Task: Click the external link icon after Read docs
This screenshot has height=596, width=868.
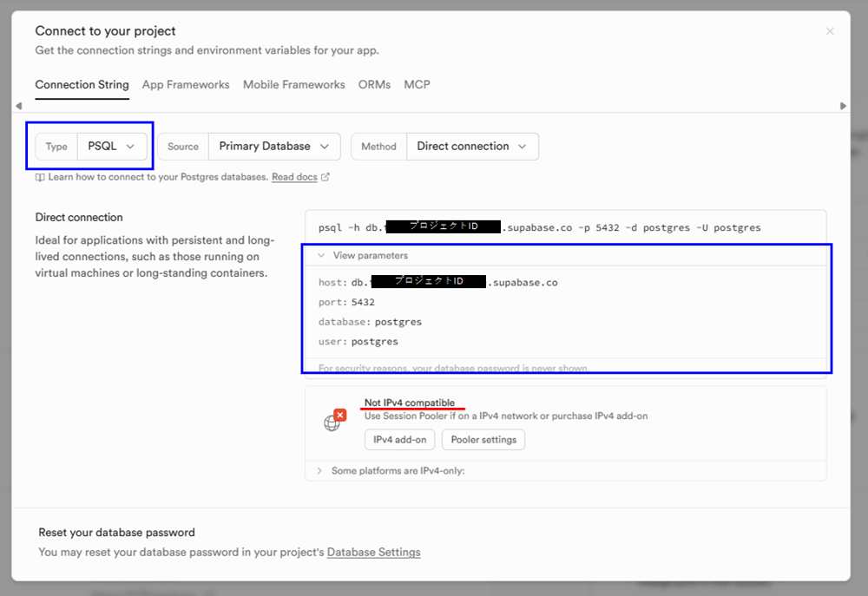Action: pos(325,177)
